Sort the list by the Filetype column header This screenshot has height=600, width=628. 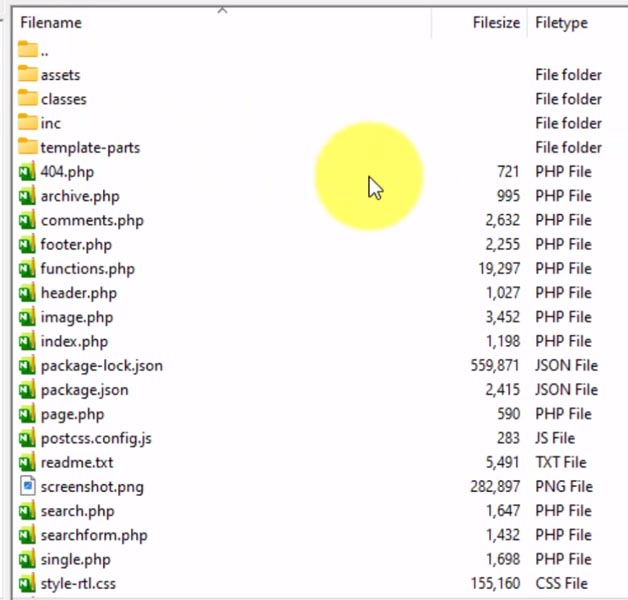click(562, 23)
